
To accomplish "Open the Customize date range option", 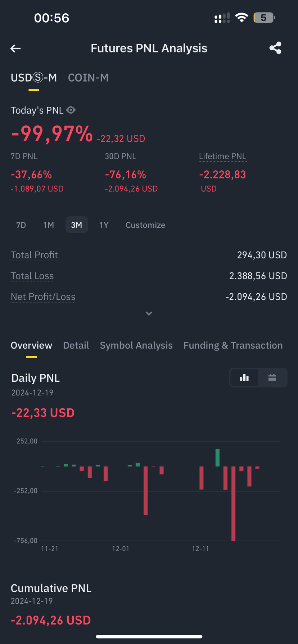I will coord(145,225).
